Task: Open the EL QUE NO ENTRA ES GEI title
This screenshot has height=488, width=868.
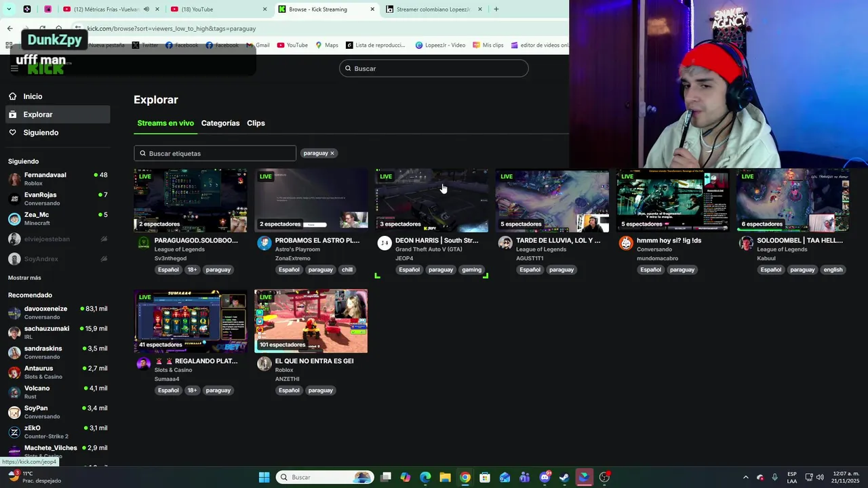Action: click(314, 361)
